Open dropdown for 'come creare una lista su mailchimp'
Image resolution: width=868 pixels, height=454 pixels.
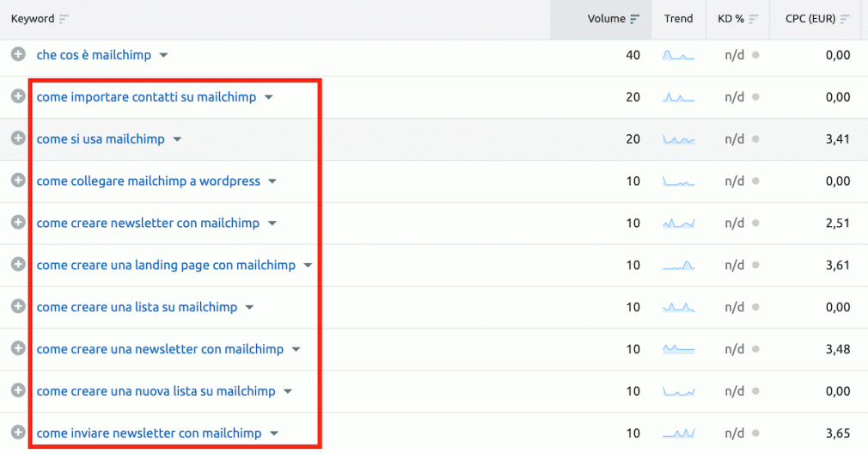[x=250, y=308]
